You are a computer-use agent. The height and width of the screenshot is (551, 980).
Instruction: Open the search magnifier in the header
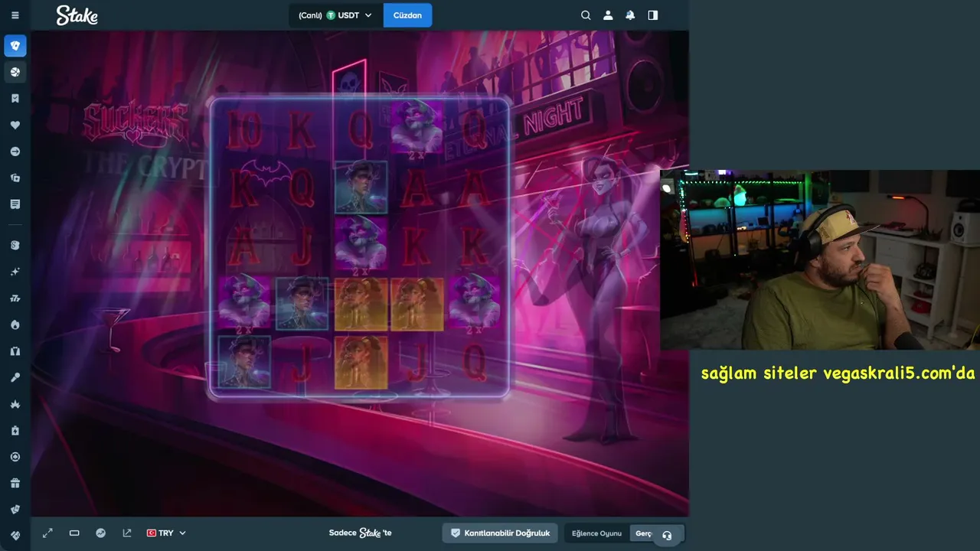coord(586,15)
